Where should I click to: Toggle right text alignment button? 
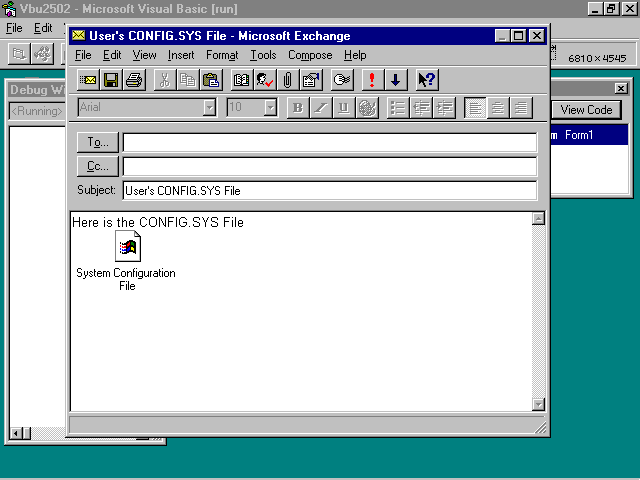[x=519, y=108]
